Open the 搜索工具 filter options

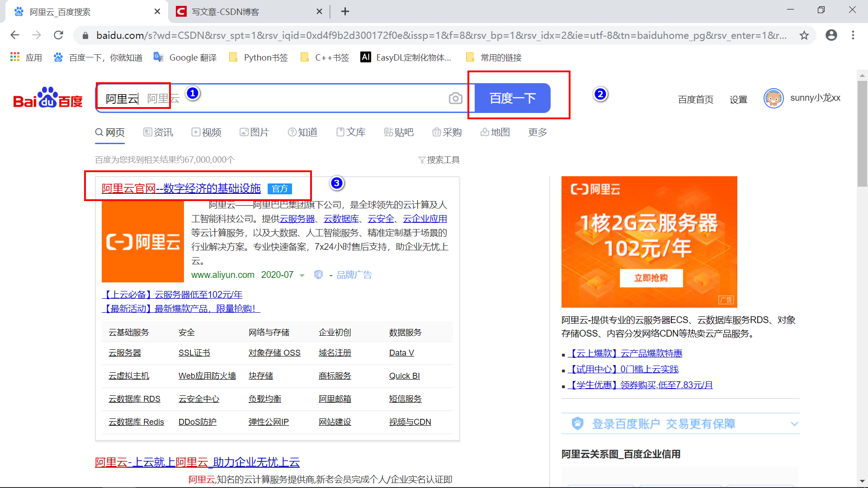(439, 160)
